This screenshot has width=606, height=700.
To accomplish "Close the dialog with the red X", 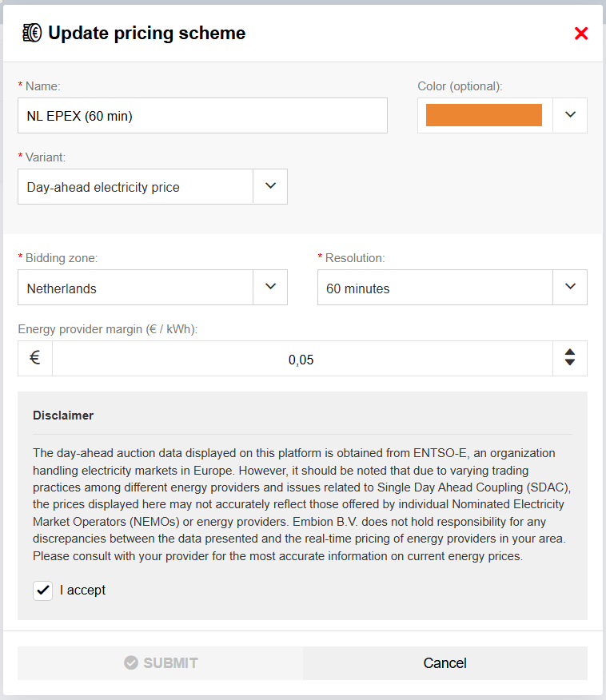I will pos(581,34).
